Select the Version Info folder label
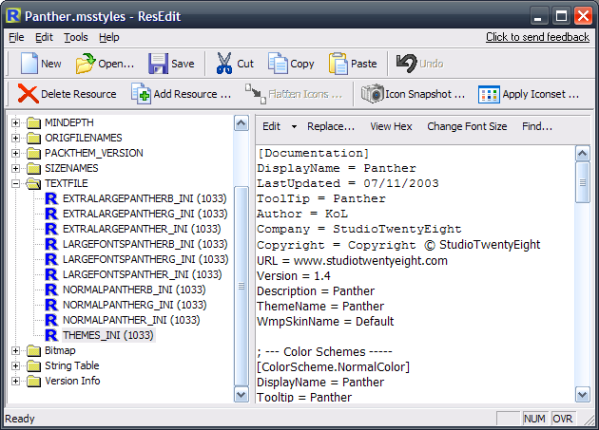Screen dimensions: 599x430 click(x=73, y=381)
